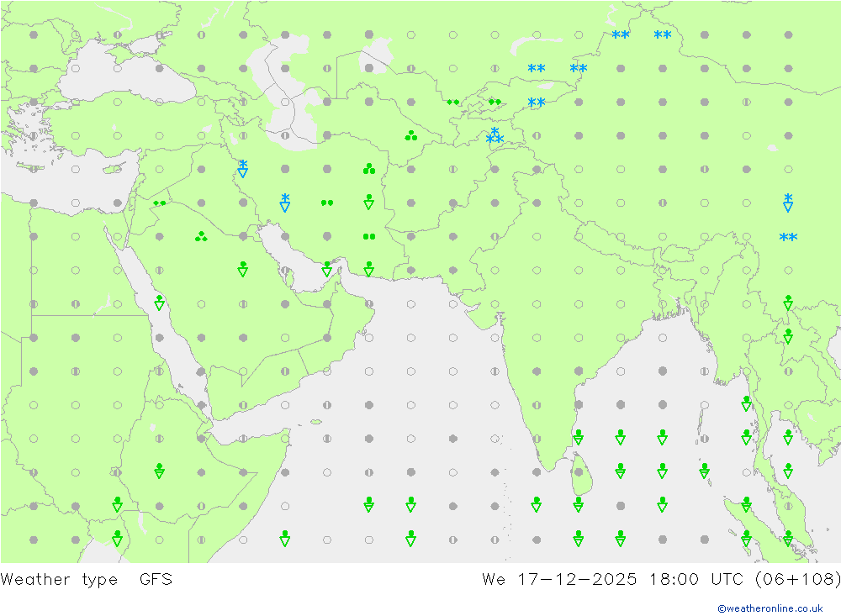This screenshot has width=841, height=616.
Task: Click the three-dot rain symbol in northeastern Iran
Action: [x=369, y=169]
